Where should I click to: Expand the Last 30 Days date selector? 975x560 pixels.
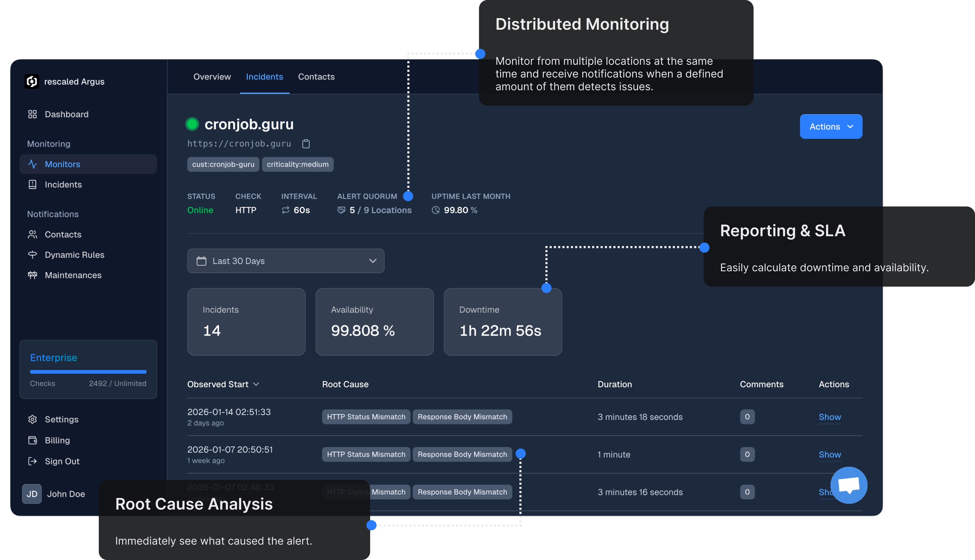[285, 261]
